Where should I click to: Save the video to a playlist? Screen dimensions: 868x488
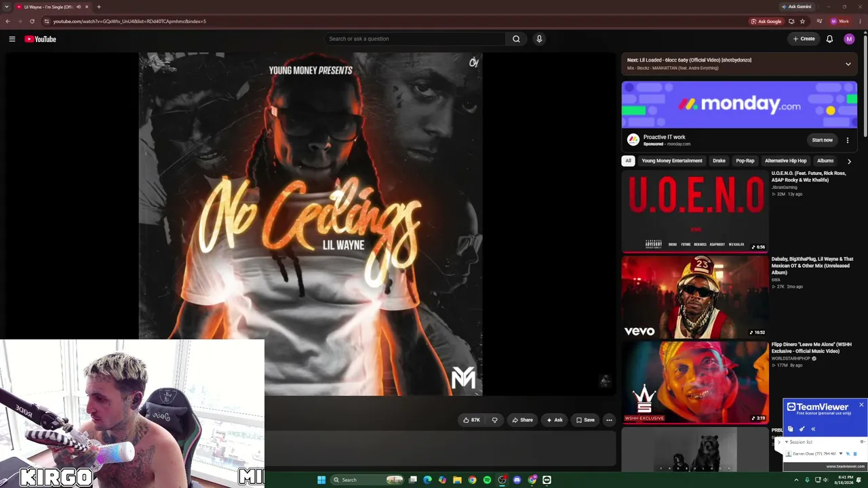click(585, 420)
